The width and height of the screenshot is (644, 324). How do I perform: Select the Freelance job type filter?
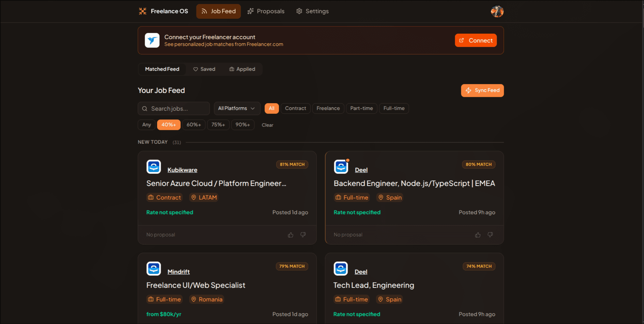(328, 108)
